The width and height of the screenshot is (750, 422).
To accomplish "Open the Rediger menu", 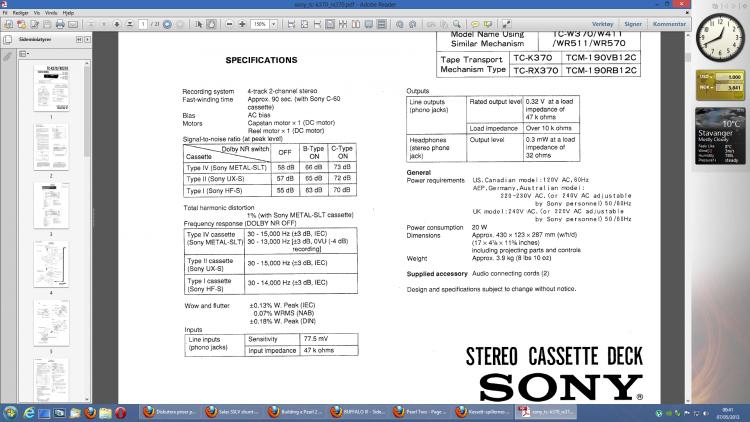I will pyautogui.click(x=20, y=13).
